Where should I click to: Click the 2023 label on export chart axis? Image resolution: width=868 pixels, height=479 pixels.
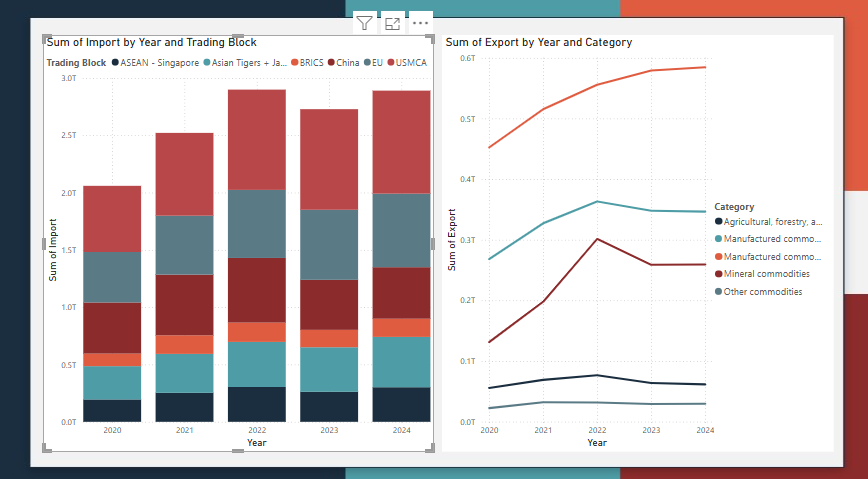pos(651,430)
